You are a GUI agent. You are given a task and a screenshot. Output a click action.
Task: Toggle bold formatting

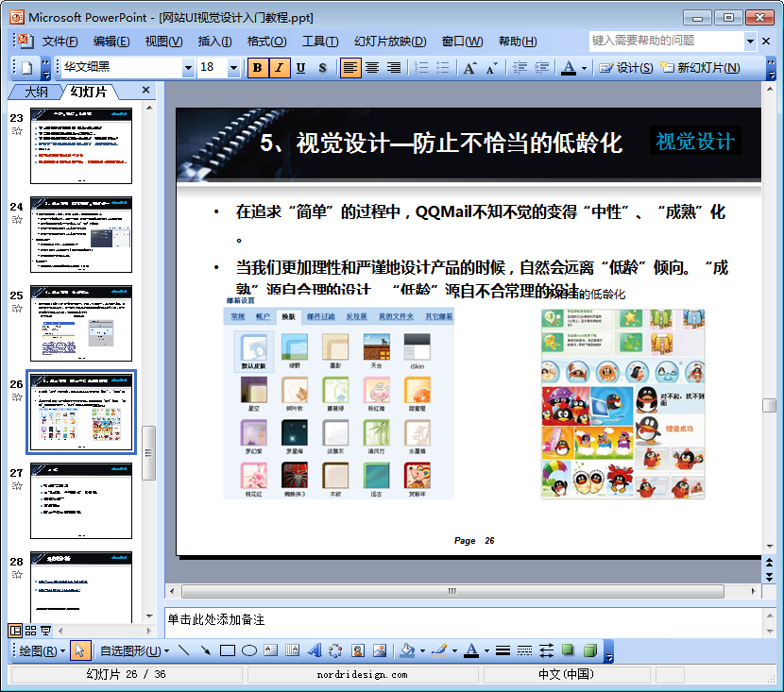[258, 67]
